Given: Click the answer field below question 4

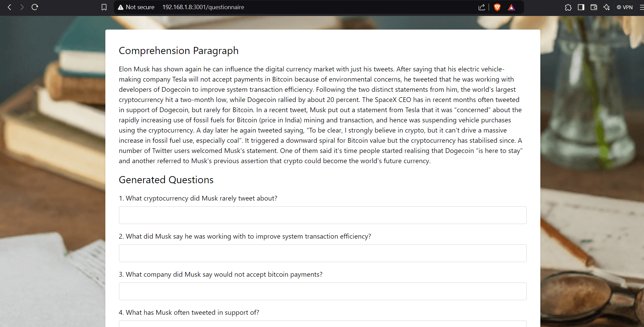Looking at the screenshot, I should click(x=323, y=324).
